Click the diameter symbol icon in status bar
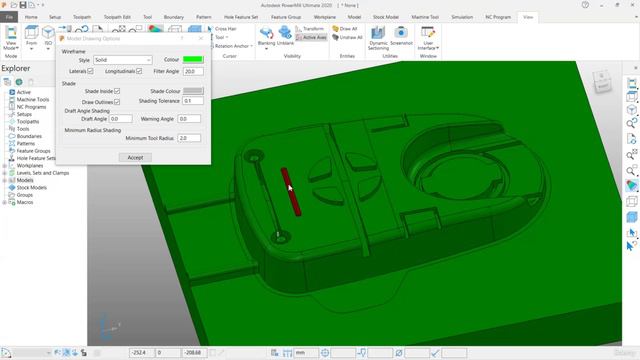This screenshot has height=360, width=640. [x=399, y=353]
